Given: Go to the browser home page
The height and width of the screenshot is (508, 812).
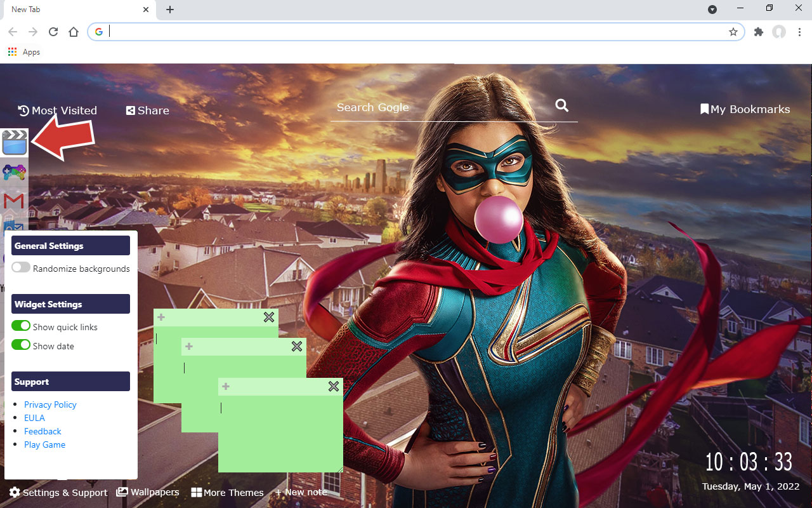Looking at the screenshot, I should 74,32.
